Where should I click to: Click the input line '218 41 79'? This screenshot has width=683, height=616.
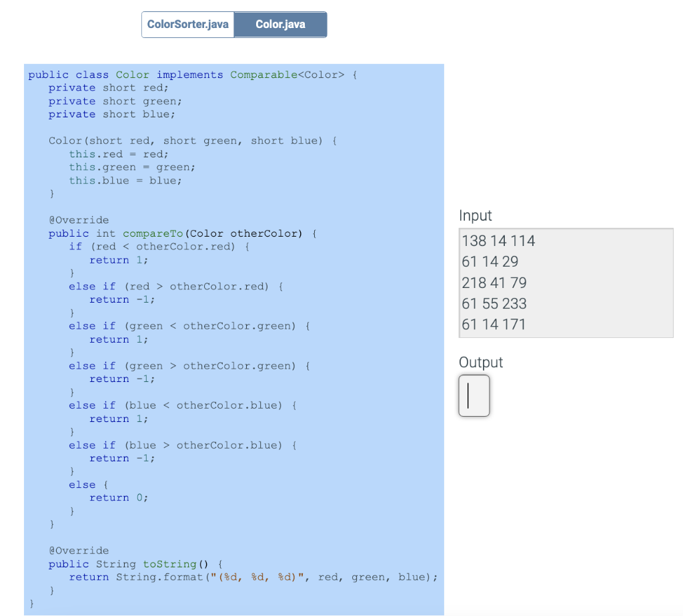[x=494, y=283]
